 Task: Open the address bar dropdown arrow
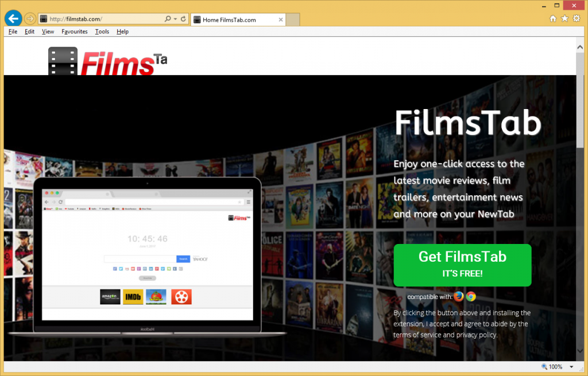tap(176, 19)
